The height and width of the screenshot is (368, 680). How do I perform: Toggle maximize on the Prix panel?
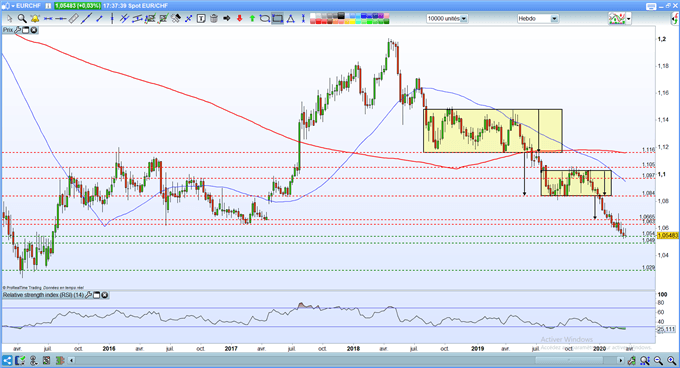[x=26, y=30]
